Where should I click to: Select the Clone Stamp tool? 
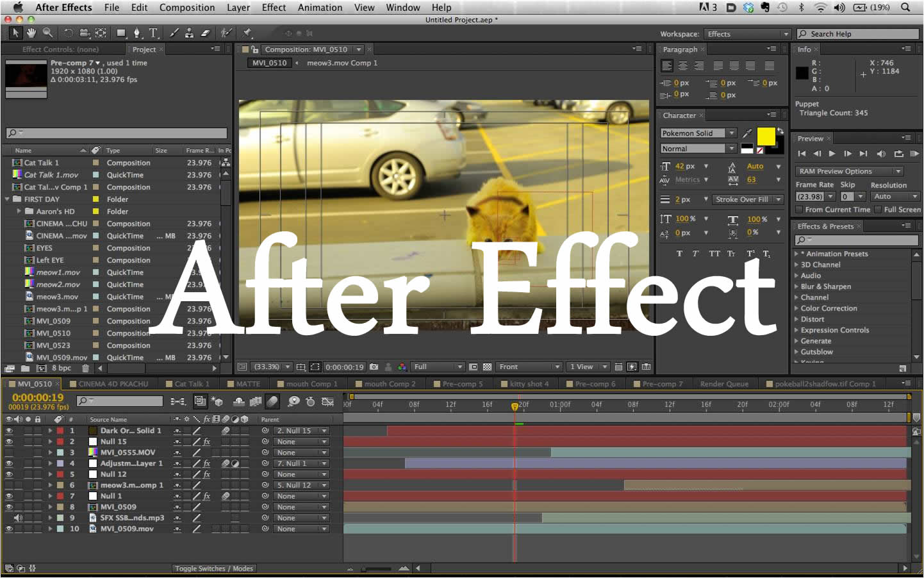(190, 33)
